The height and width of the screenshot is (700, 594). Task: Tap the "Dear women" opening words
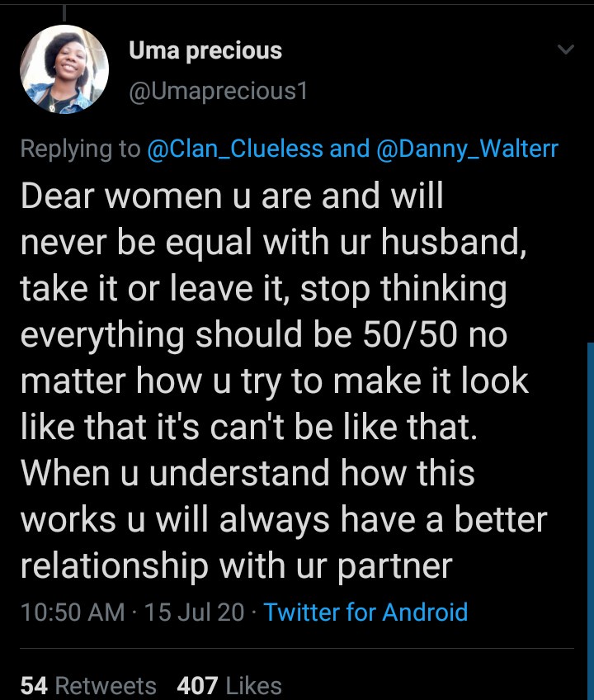[x=121, y=196]
